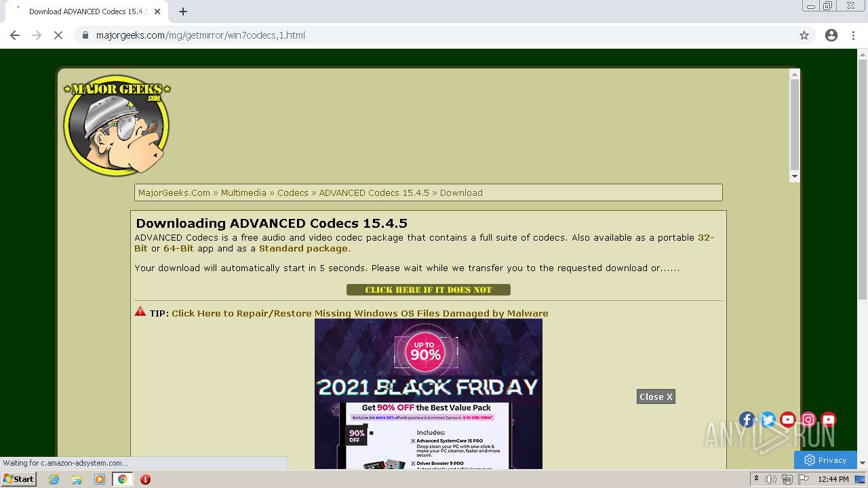Image resolution: width=868 pixels, height=488 pixels.
Task: Go back to the previous page
Action: point(15,35)
